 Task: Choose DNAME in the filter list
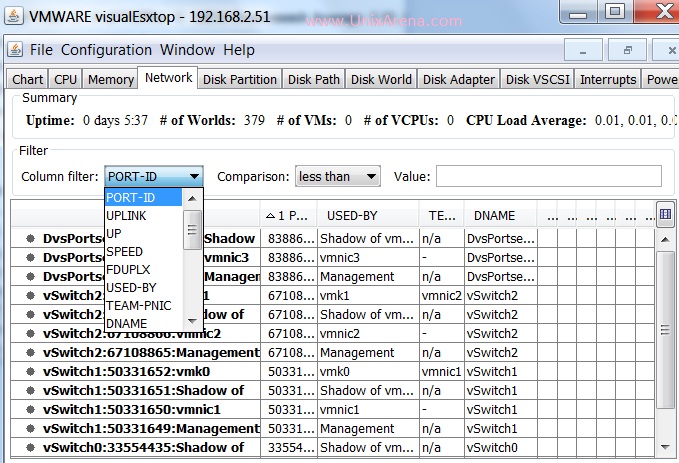click(143, 324)
